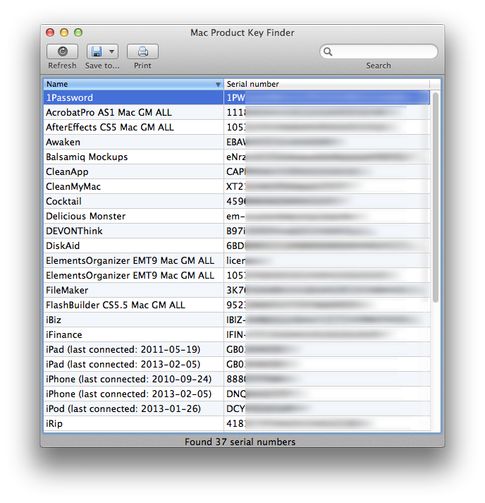This screenshot has width=485, height=503.
Task: Select iPhone last connected 2010-09-24 row
Action: pos(237,379)
